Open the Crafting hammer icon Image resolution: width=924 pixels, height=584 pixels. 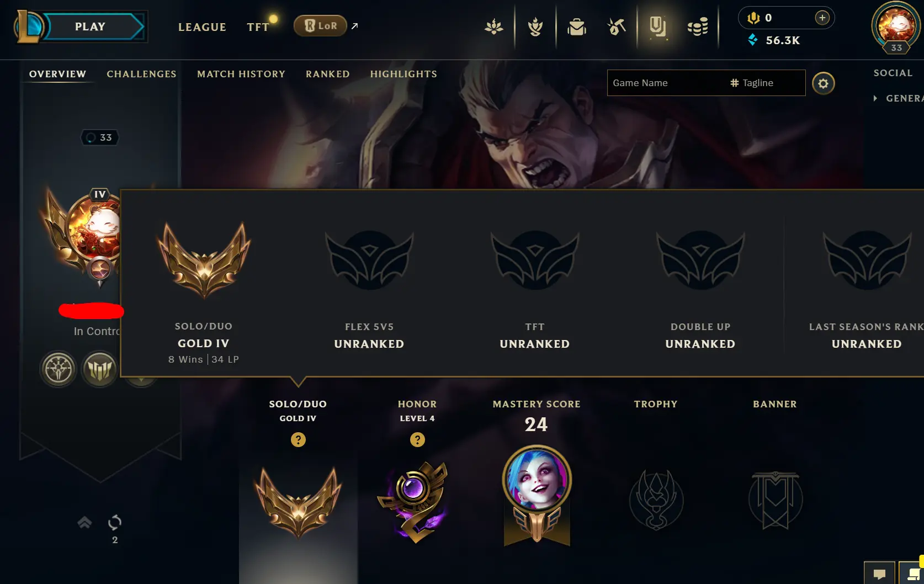tap(617, 26)
